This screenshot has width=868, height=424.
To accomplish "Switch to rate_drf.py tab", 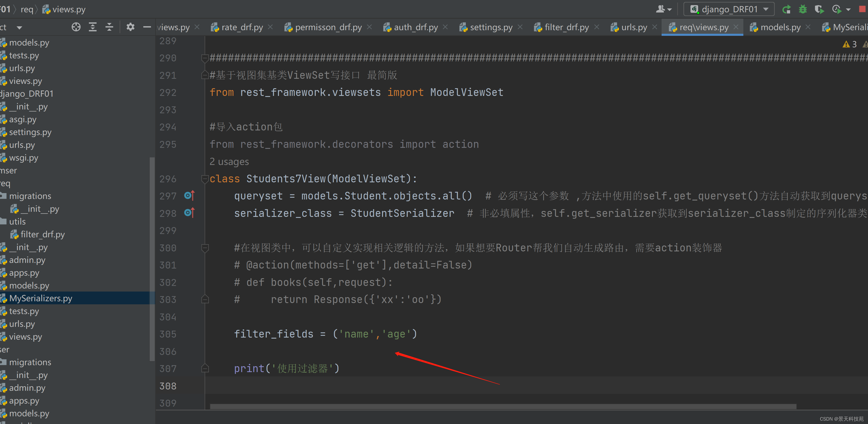I will (x=242, y=27).
